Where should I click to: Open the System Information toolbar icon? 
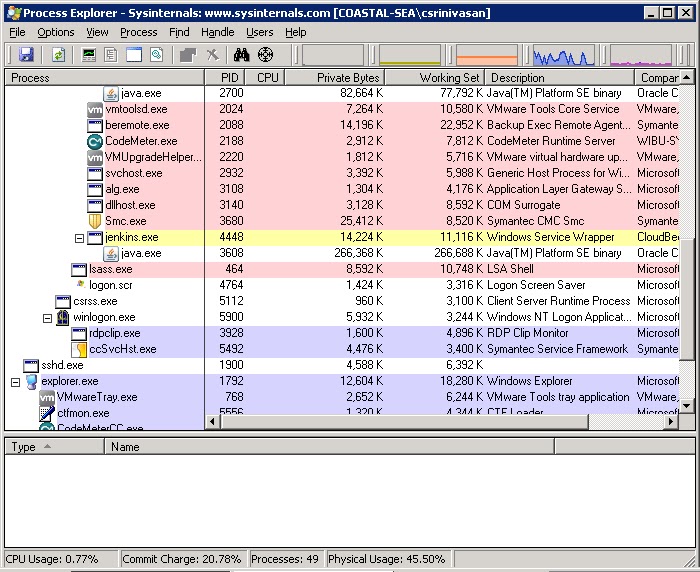89,55
